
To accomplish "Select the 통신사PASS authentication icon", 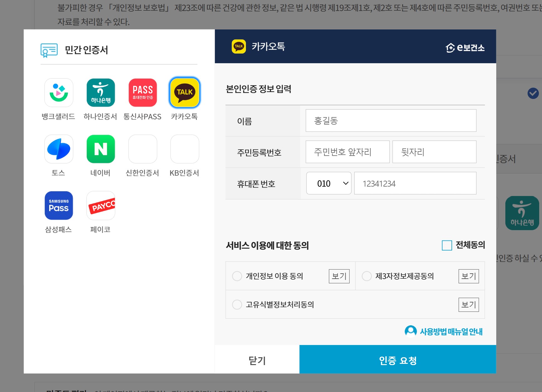I will click(x=143, y=93).
